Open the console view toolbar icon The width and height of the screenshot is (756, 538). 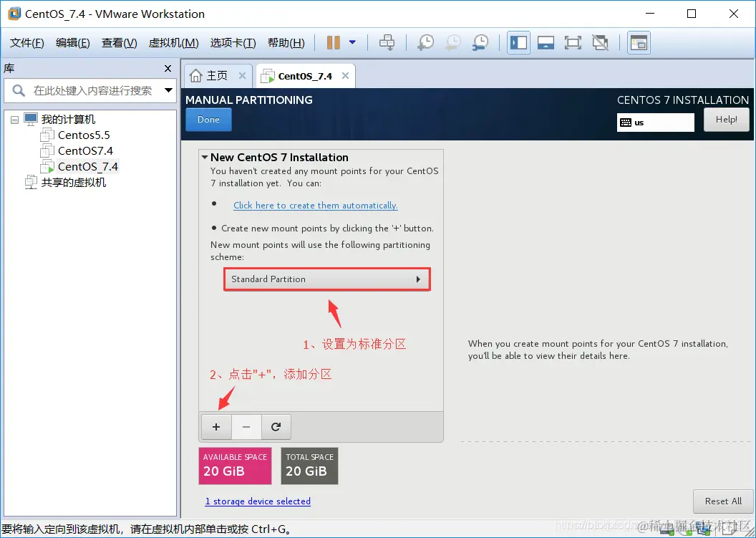(x=639, y=42)
